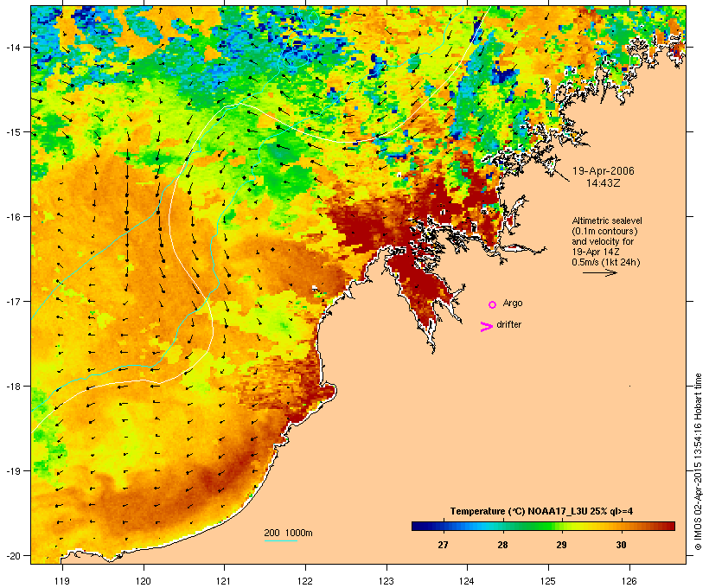
Task: Click the longitude axis label 123
Action: click(x=386, y=581)
